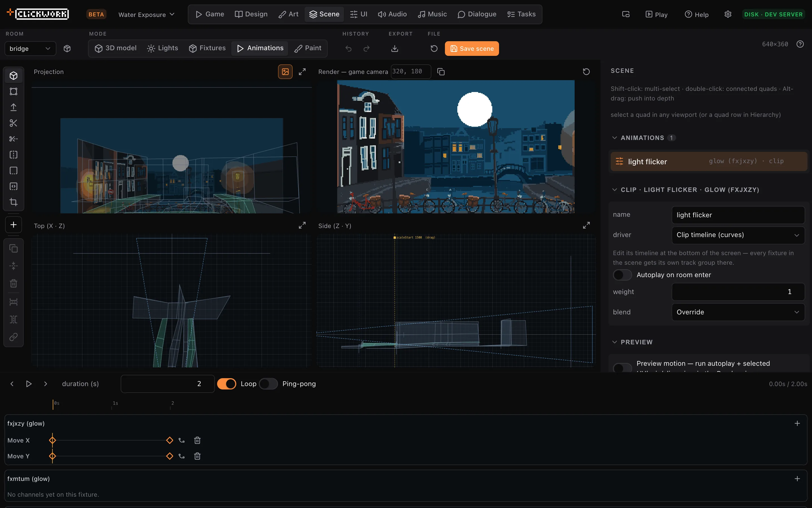Click the revert file icon beside Save scene
This screenshot has height=508, width=812.
(434, 48)
